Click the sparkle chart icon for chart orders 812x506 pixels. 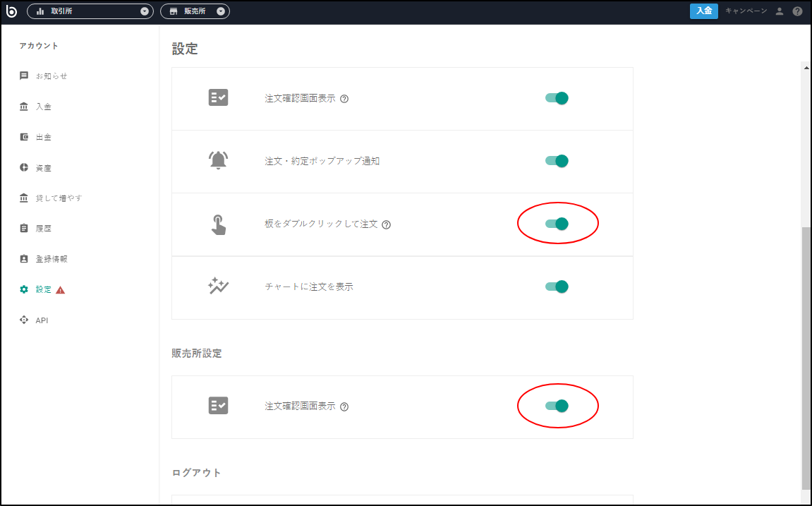pyautogui.click(x=218, y=286)
